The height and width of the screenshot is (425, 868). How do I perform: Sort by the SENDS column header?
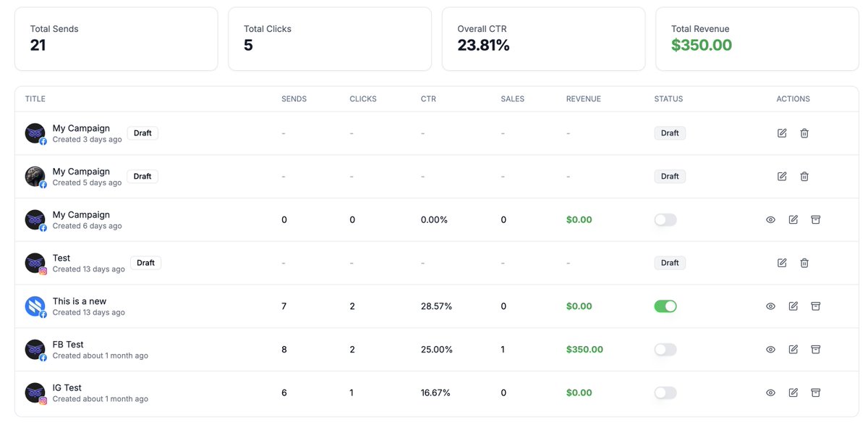pyautogui.click(x=294, y=99)
